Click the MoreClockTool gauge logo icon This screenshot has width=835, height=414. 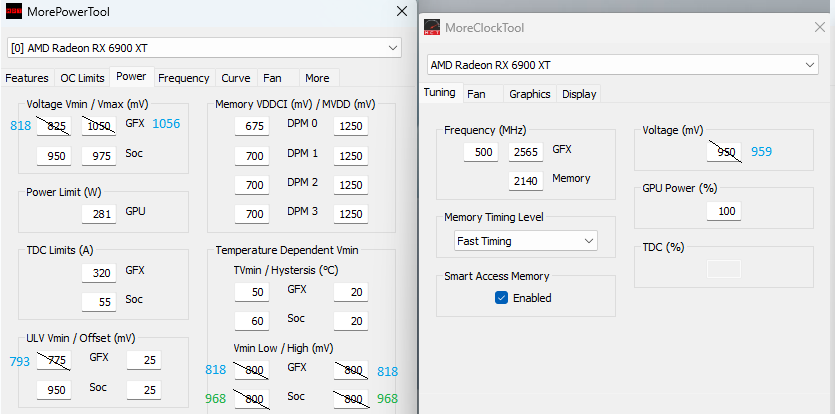[432, 27]
